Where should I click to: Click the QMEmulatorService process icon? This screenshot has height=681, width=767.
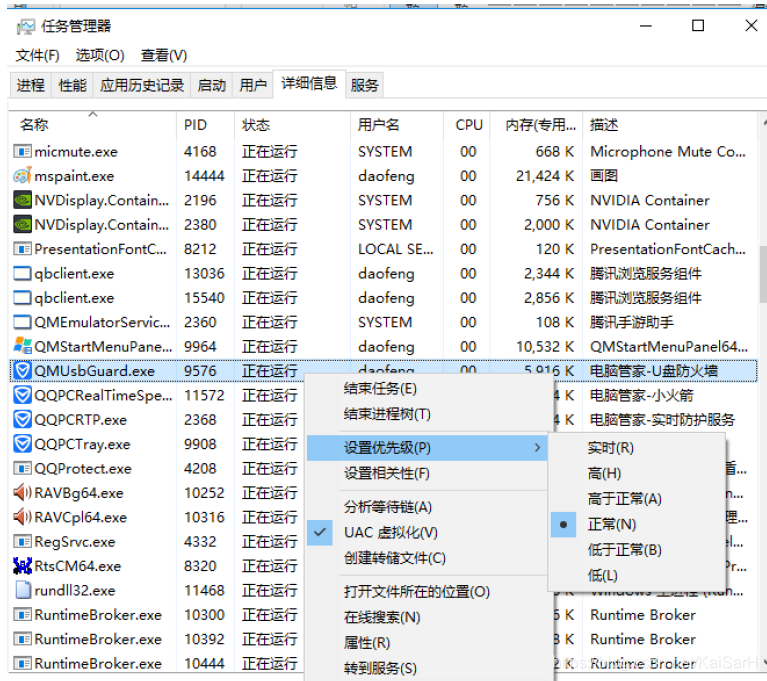tap(22, 322)
